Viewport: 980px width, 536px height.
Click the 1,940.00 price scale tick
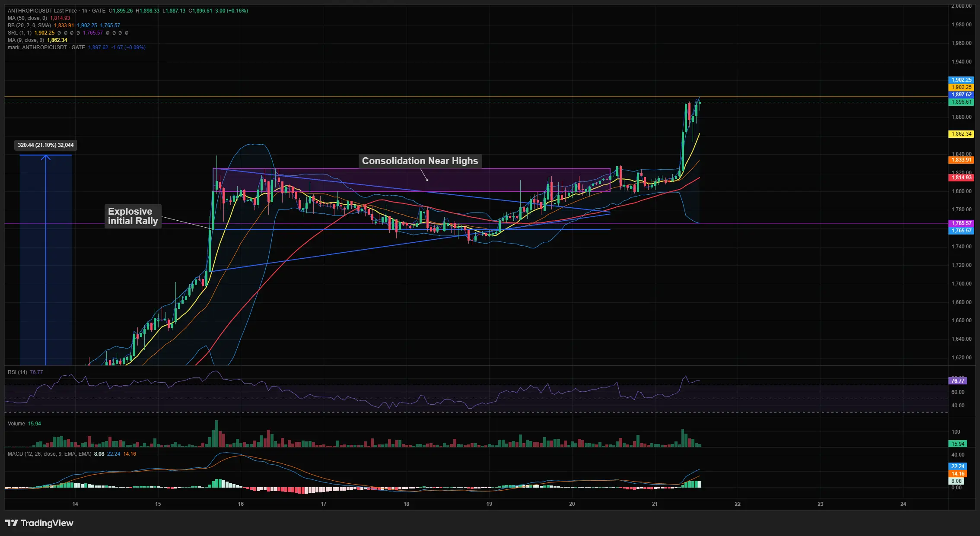(961, 62)
